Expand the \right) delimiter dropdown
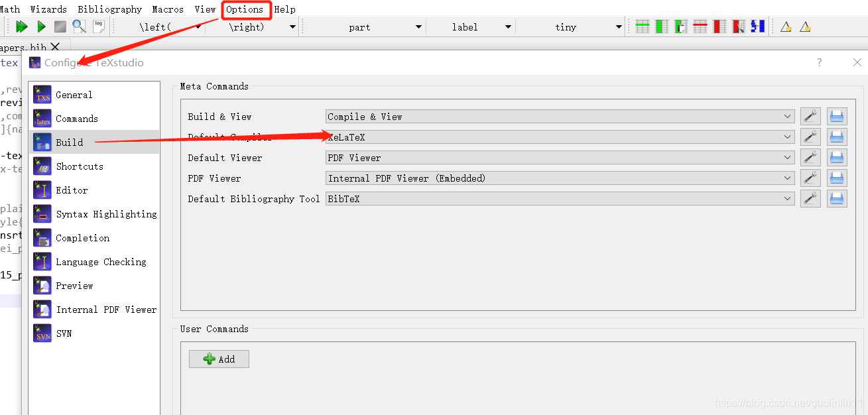The width and height of the screenshot is (868, 415). [x=292, y=27]
